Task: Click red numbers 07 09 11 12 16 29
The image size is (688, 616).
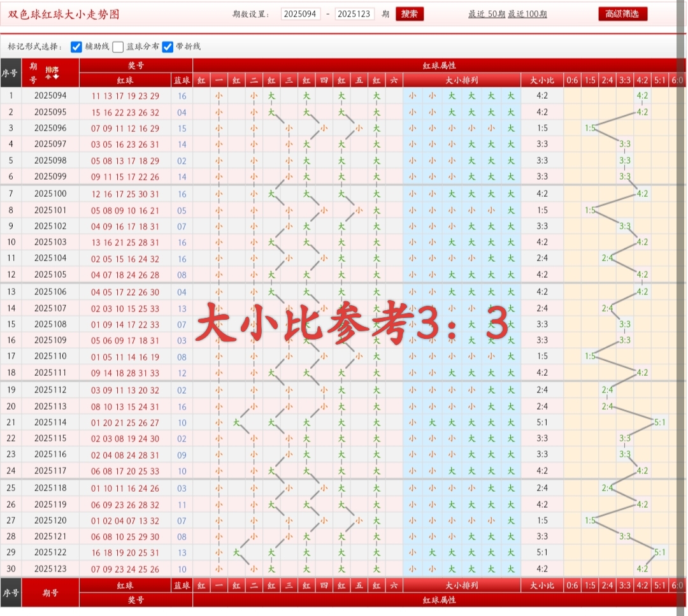Action: tap(125, 129)
